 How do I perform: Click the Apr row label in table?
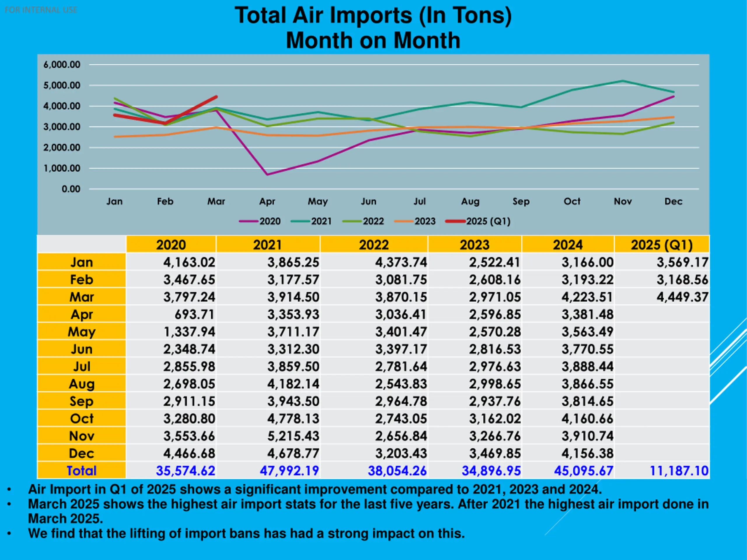point(81,315)
